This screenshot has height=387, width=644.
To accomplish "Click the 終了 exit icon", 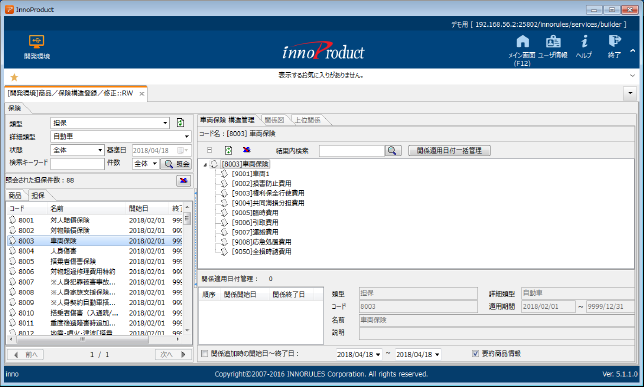I will [x=614, y=46].
